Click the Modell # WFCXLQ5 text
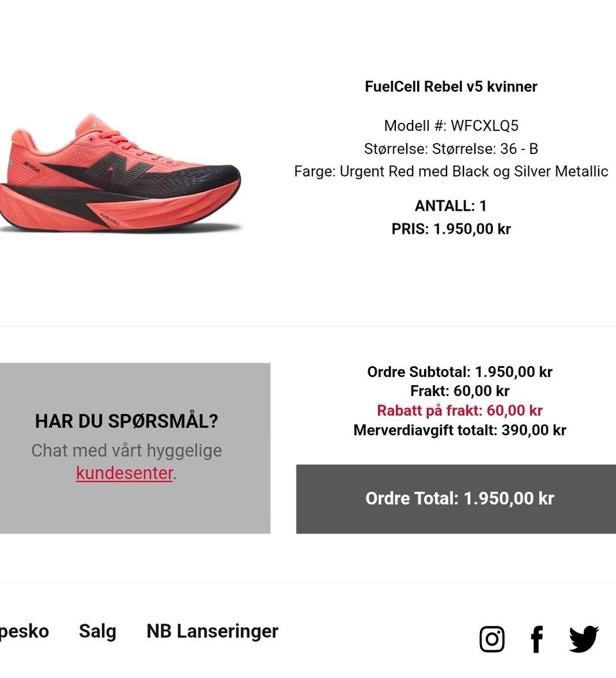This screenshot has width=616, height=678. 451,126
